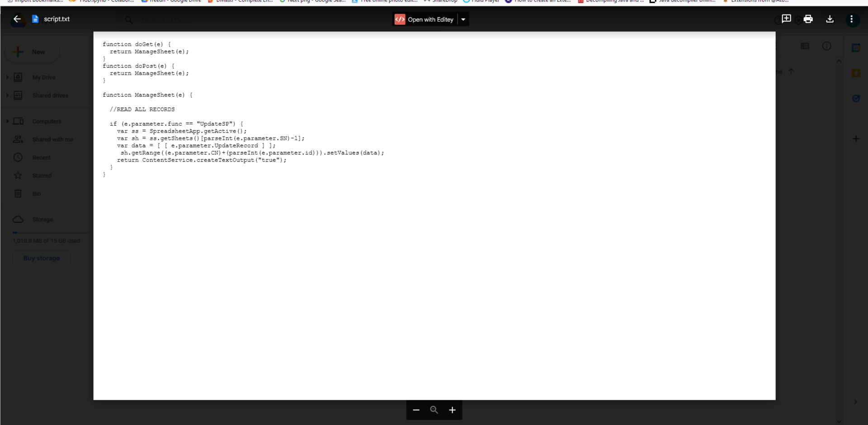Open the view details info icon
The height and width of the screenshot is (425, 868).
click(827, 46)
